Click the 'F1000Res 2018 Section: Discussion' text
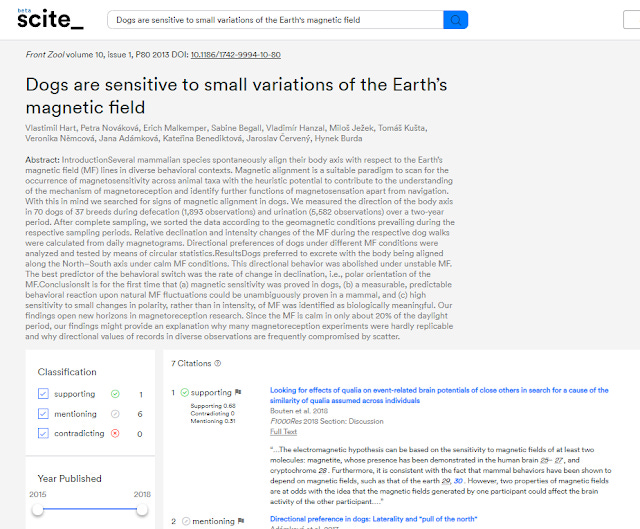The image size is (640, 529). pyautogui.click(x=327, y=421)
